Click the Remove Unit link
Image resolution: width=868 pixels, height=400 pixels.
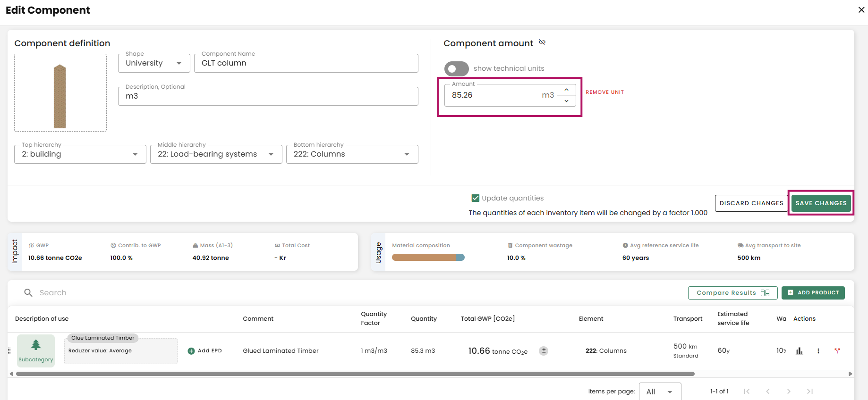coord(604,92)
